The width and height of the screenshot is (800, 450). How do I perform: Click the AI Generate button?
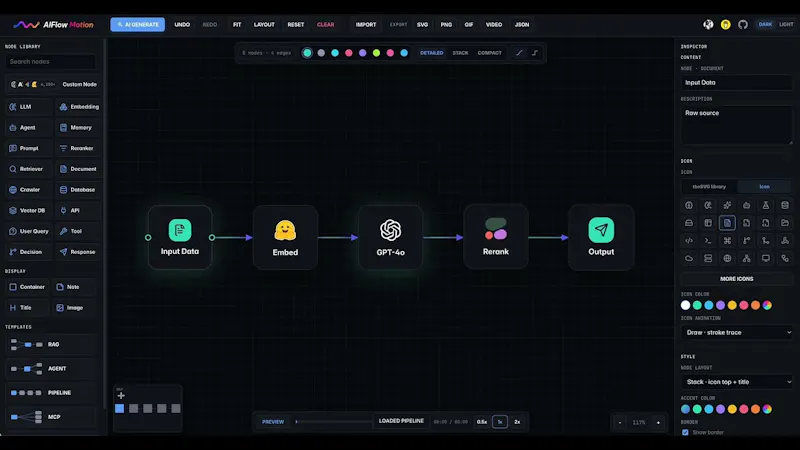point(138,24)
